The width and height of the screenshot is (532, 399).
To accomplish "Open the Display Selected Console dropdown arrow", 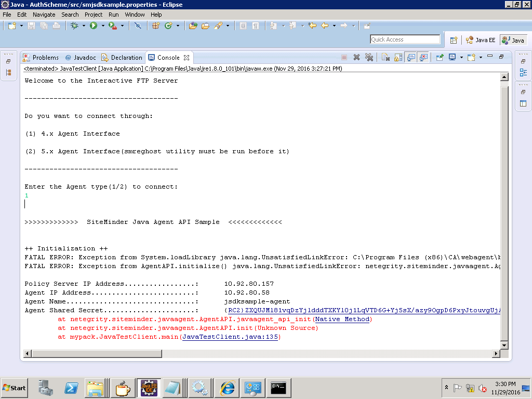I will pyautogui.click(x=461, y=57).
